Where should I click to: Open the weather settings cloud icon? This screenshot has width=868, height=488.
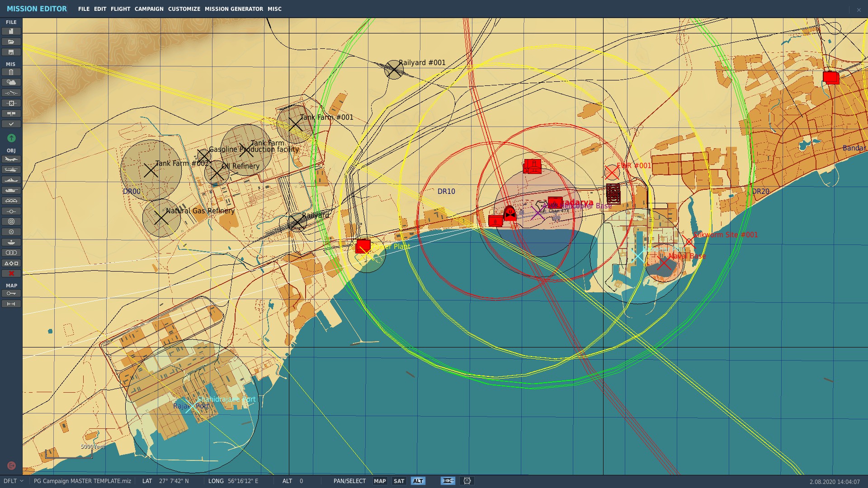click(11, 82)
